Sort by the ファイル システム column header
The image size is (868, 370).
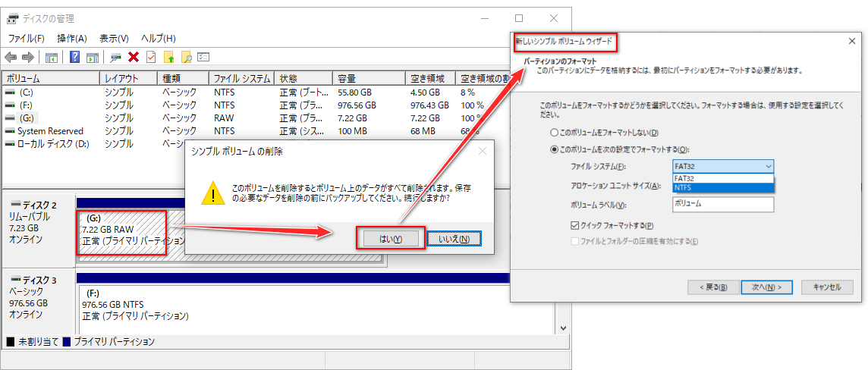[242, 79]
